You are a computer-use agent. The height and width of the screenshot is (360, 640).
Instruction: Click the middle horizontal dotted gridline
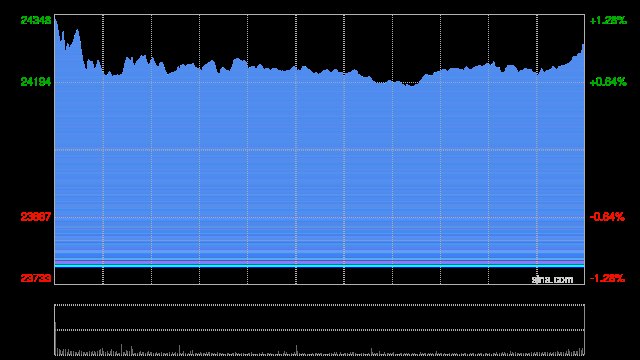coord(319,150)
